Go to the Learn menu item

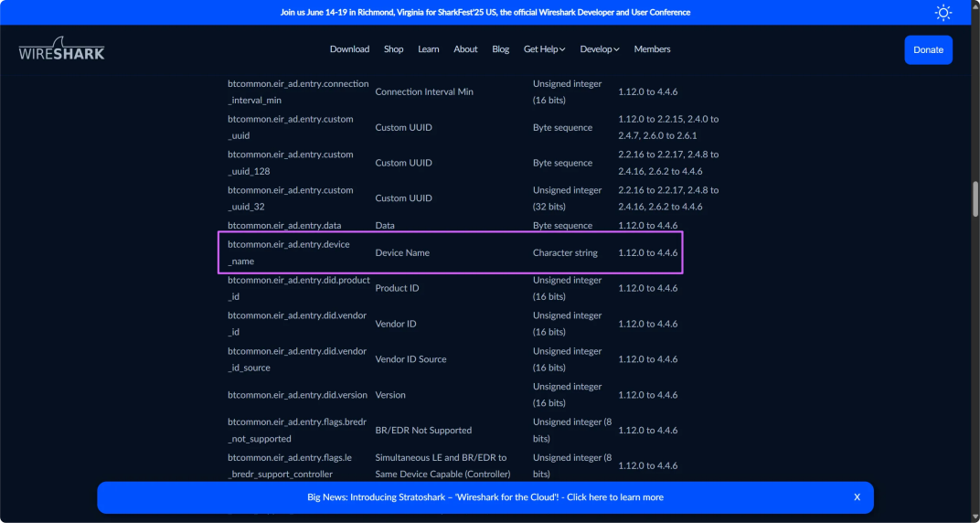[429, 49]
